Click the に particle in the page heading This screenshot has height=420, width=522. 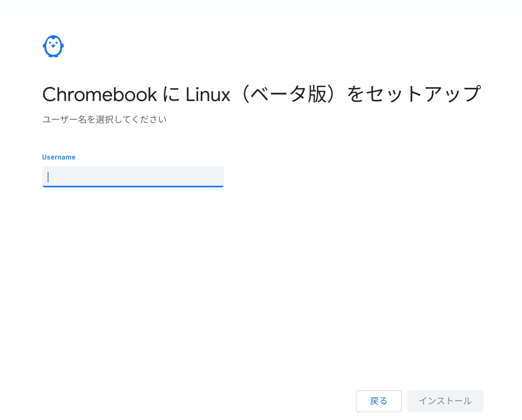pyautogui.click(x=171, y=94)
